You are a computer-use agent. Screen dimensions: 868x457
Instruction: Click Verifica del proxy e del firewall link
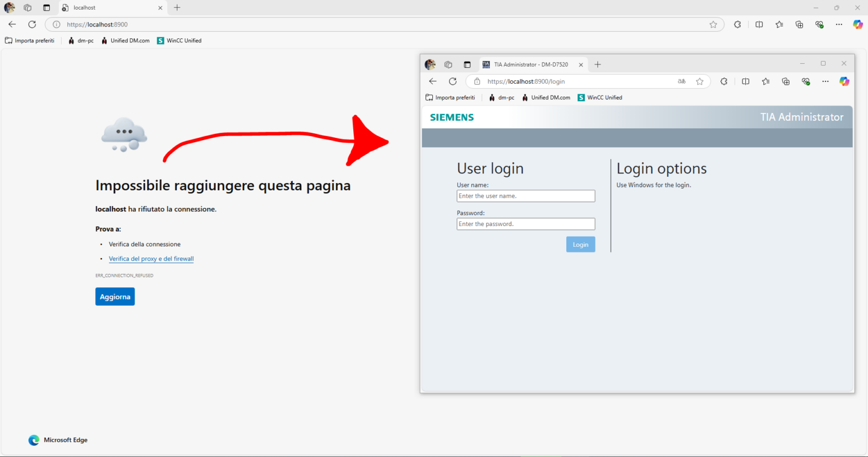point(151,259)
